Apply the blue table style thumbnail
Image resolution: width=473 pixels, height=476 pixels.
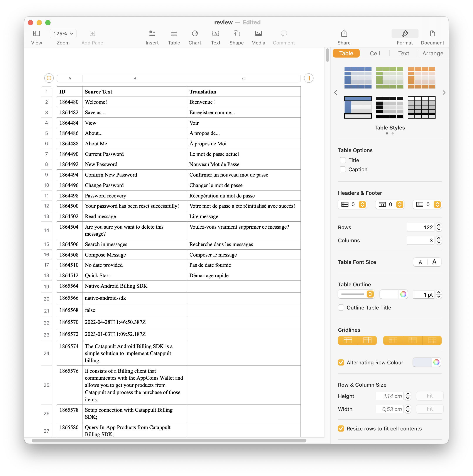pos(358,78)
